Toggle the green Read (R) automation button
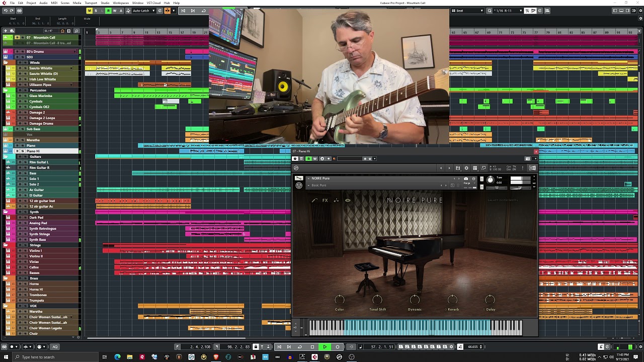This screenshot has width=644, height=362. point(108,11)
